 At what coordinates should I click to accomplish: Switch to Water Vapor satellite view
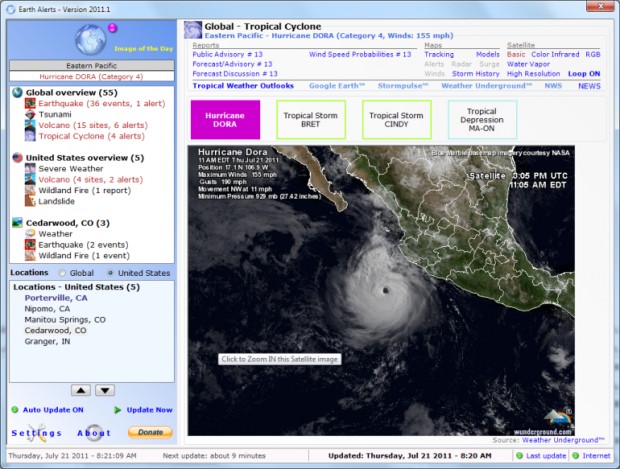pyautogui.click(x=528, y=64)
